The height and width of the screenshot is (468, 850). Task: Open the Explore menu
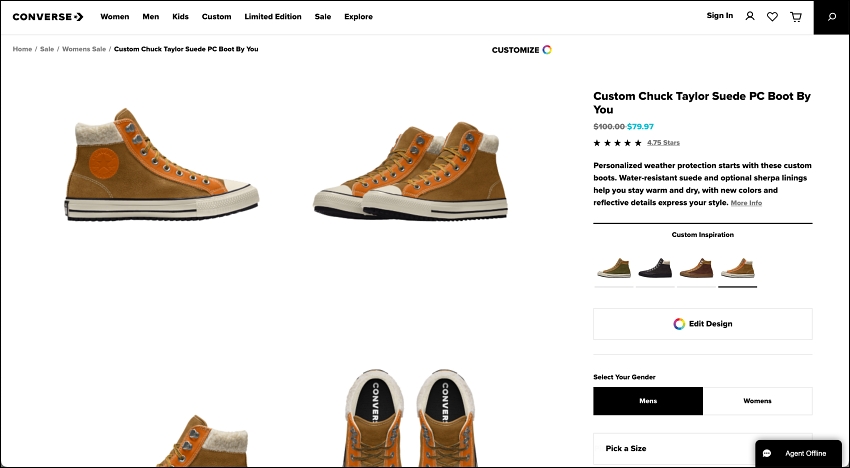coord(358,17)
